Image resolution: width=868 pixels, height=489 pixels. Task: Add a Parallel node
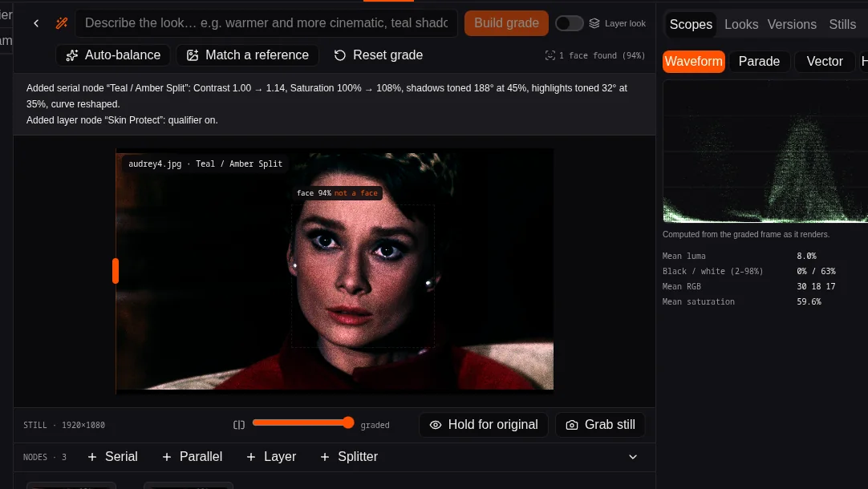192,457
